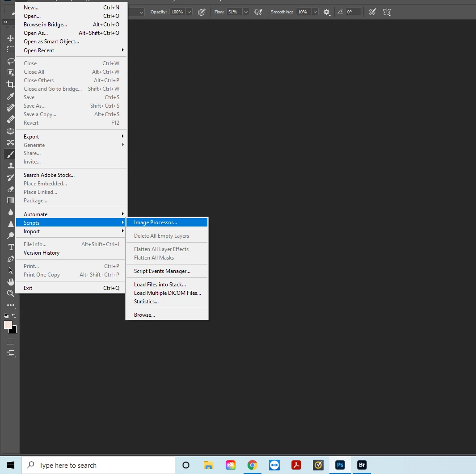Image resolution: width=476 pixels, height=474 pixels.
Task: Choose Exit from File menu
Action: click(x=72, y=288)
